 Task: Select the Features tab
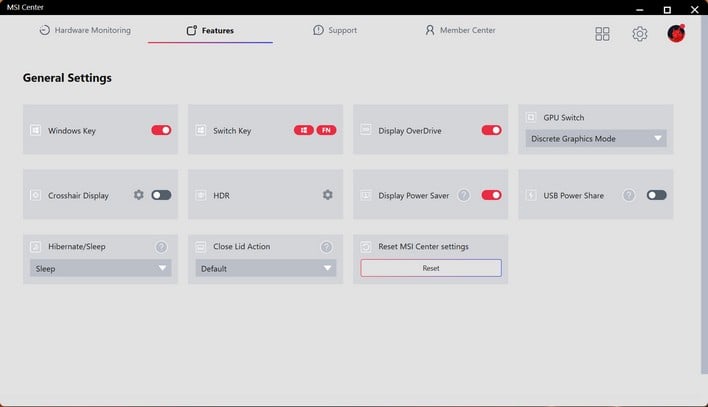click(x=210, y=30)
